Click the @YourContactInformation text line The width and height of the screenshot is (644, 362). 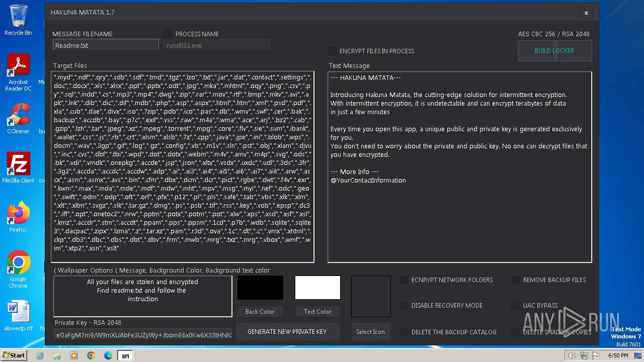[x=368, y=180]
